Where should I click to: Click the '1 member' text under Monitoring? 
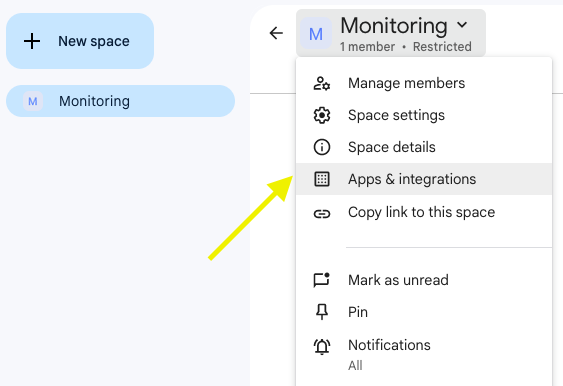367,47
